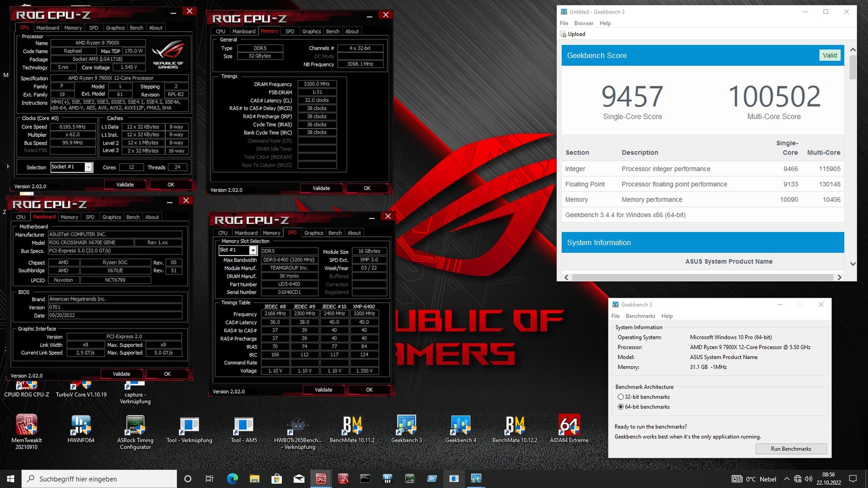Click the Valid badge in Geekbench Score
Screen dimensions: 868x488
(830, 55)
